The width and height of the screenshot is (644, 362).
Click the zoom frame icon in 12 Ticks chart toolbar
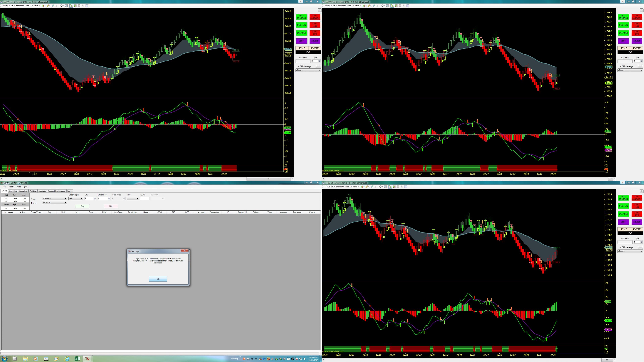click(x=66, y=6)
